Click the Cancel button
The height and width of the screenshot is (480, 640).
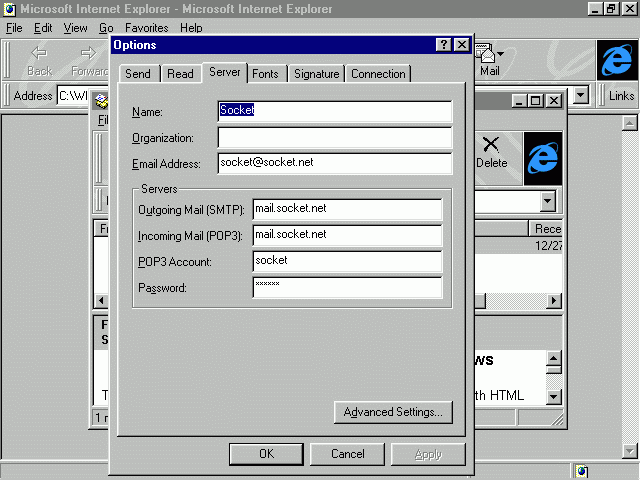(347, 454)
